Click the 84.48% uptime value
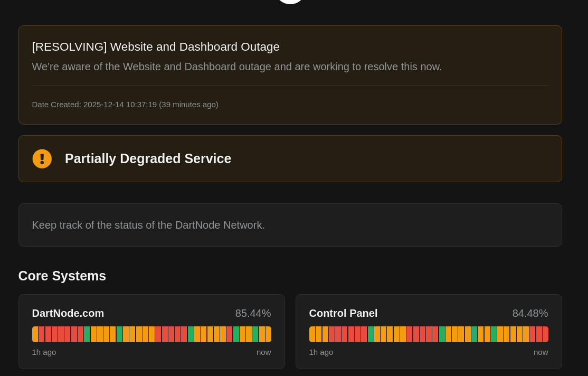The width and height of the screenshot is (588, 376). pyautogui.click(x=530, y=313)
